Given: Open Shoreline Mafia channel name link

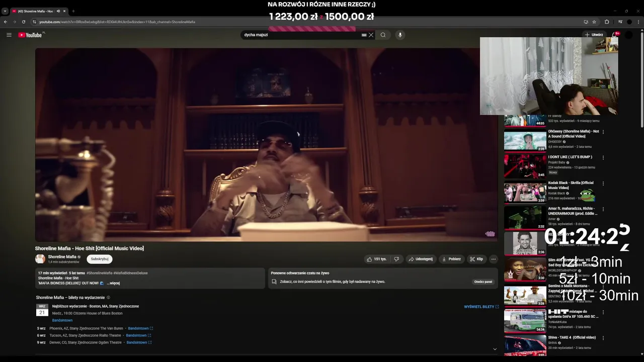Looking at the screenshot, I should (62, 257).
